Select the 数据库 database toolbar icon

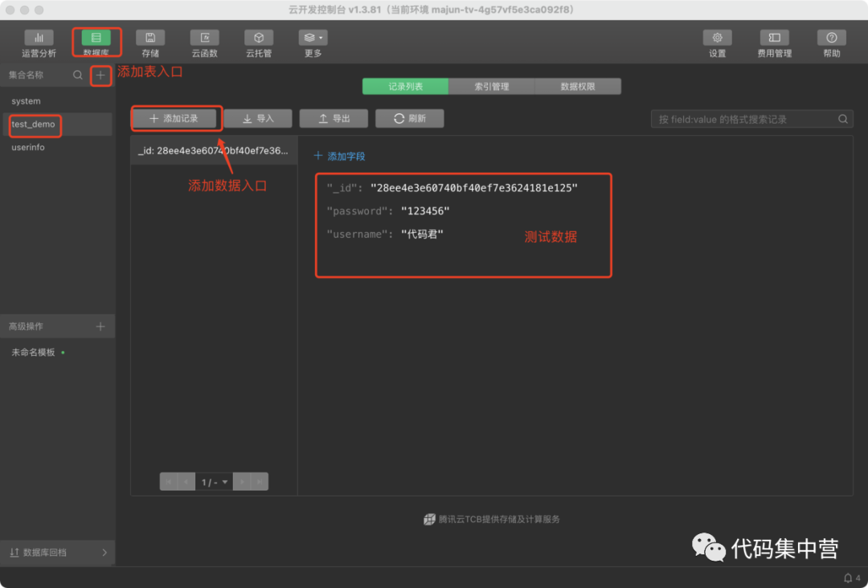(x=96, y=38)
